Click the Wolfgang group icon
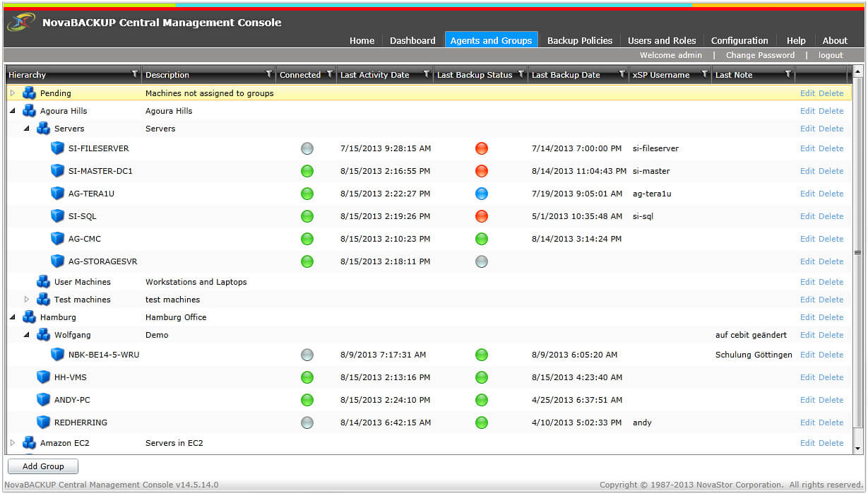Image resolution: width=868 pixels, height=496 pixels. (x=43, y=334)
